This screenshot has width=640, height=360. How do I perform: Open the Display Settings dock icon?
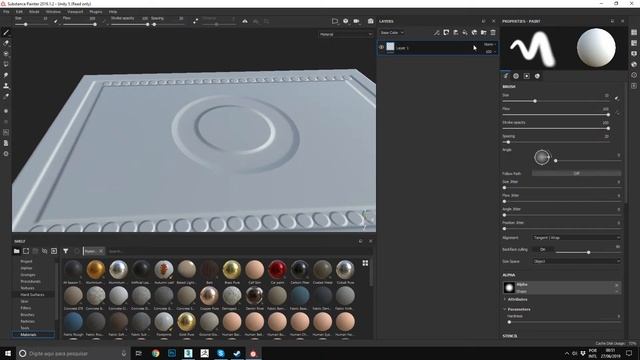click(x=634, y=53)
